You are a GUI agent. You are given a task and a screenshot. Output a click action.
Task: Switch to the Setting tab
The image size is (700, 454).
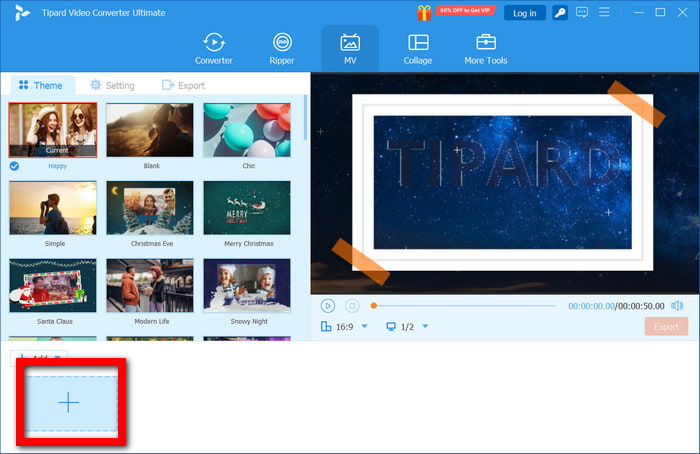pos(112,85)
